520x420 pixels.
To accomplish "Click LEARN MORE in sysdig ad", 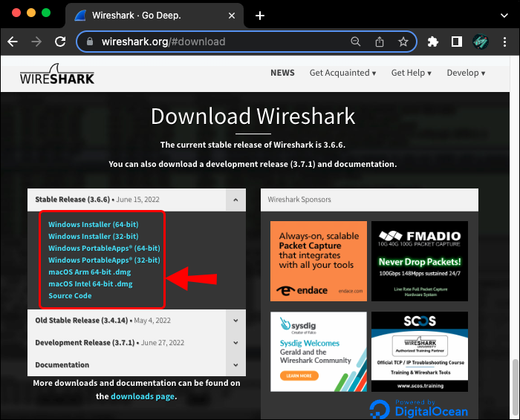I will pos(299,375).
